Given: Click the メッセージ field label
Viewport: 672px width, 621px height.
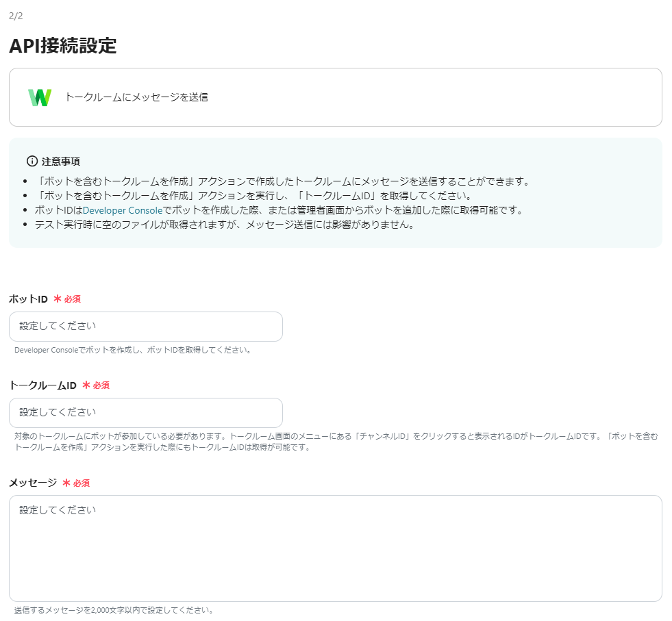Looking at the screenshot, I should (x=32, y=483).
